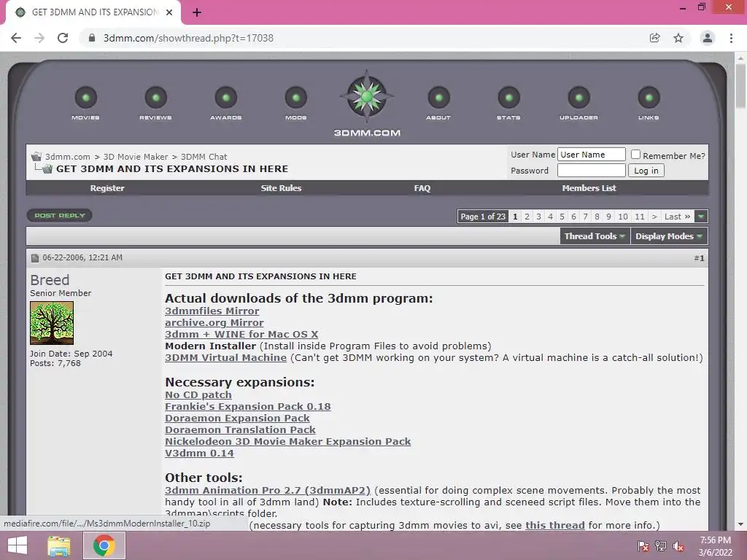
Task: Open the network tray icon
Action: (x=661, y=546)
